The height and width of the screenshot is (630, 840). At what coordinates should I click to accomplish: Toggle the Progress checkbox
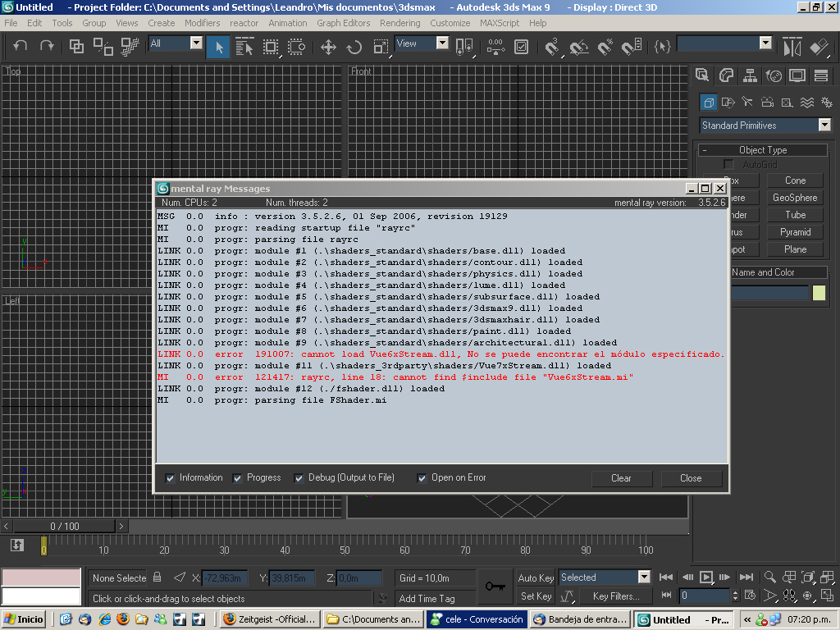click(237, 478)
